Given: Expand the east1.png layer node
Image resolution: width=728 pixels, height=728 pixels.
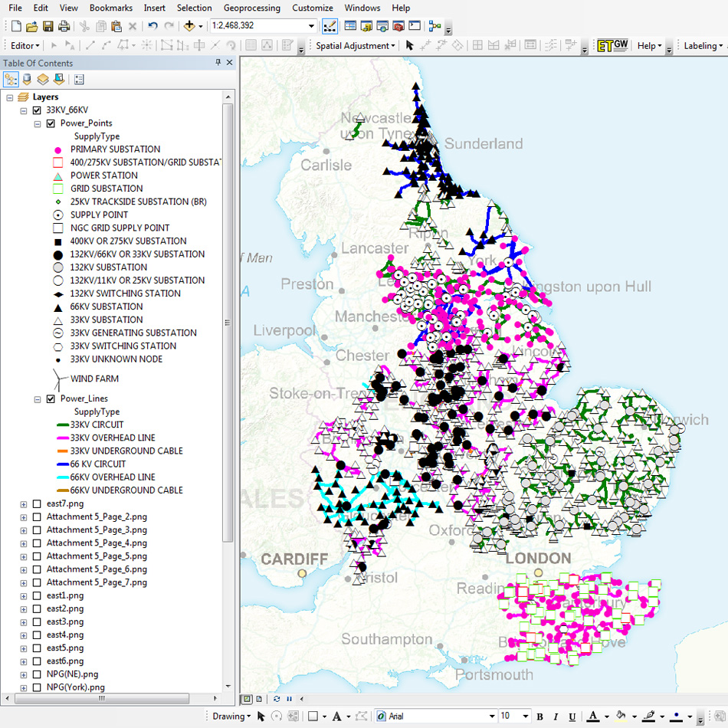Looking at the screenshot, I should click(x=23, y=595).
